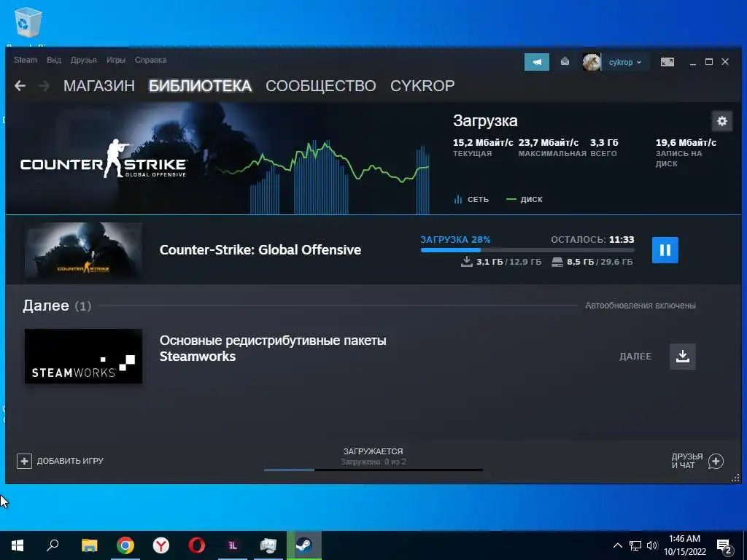Image resolution: width=747 pixels, height=560 pixels.
Task: Click the ДОБАВИТЬ ИГРУ plus icon
Action: click(24, 461)
